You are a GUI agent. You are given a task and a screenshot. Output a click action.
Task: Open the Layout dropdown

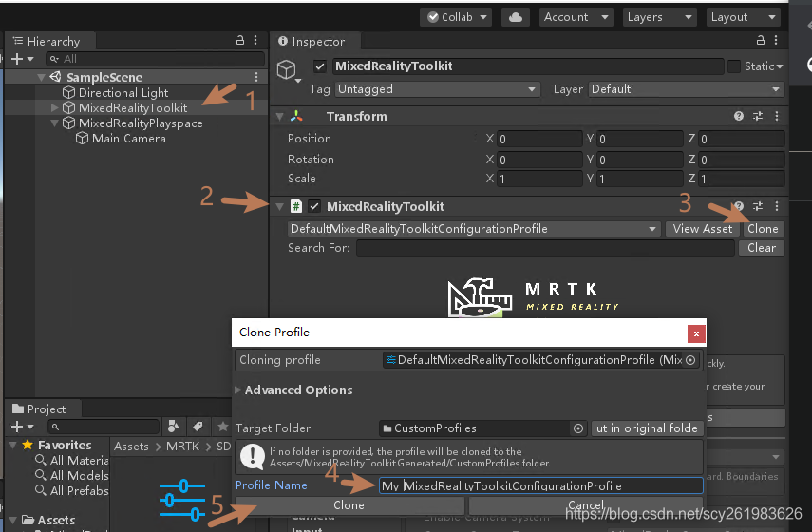(743, 17)
